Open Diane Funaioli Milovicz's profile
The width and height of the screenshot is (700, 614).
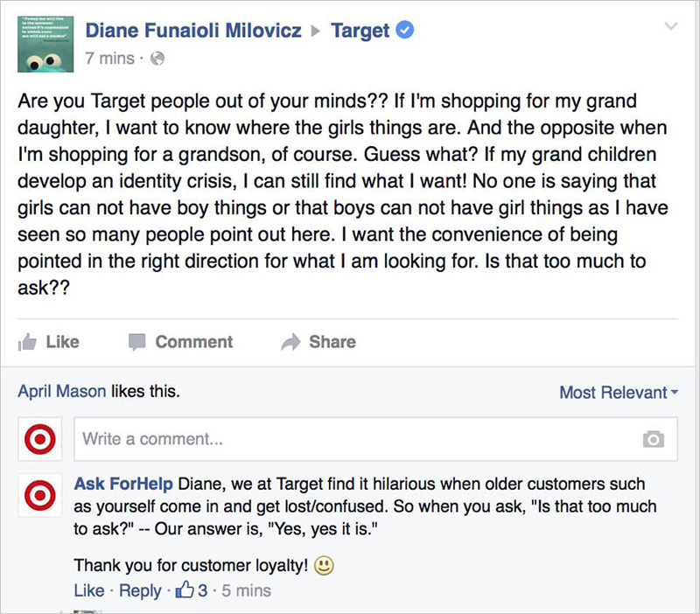[x=193, y=31]
